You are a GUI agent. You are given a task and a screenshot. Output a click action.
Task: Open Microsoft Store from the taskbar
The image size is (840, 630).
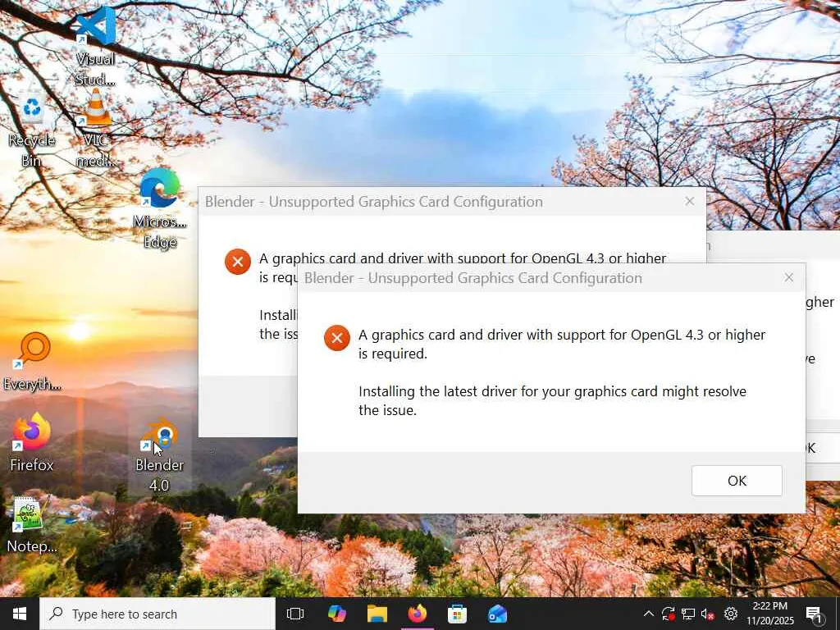[457, 614]
